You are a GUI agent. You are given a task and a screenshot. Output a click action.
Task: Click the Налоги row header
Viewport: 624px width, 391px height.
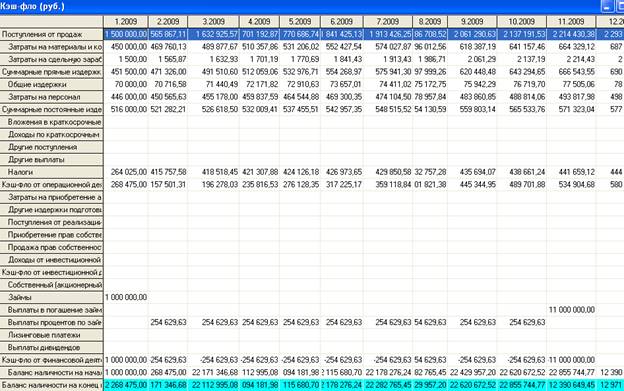point(52,172)
